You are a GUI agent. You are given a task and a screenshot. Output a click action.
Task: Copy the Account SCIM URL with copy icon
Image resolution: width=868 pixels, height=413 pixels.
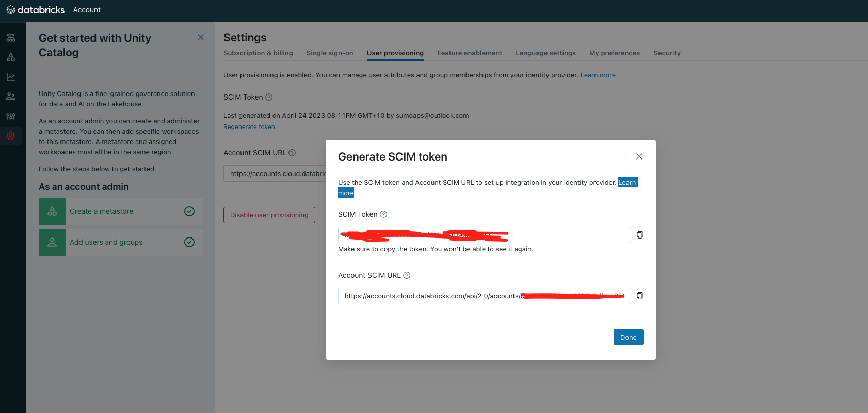640,296
